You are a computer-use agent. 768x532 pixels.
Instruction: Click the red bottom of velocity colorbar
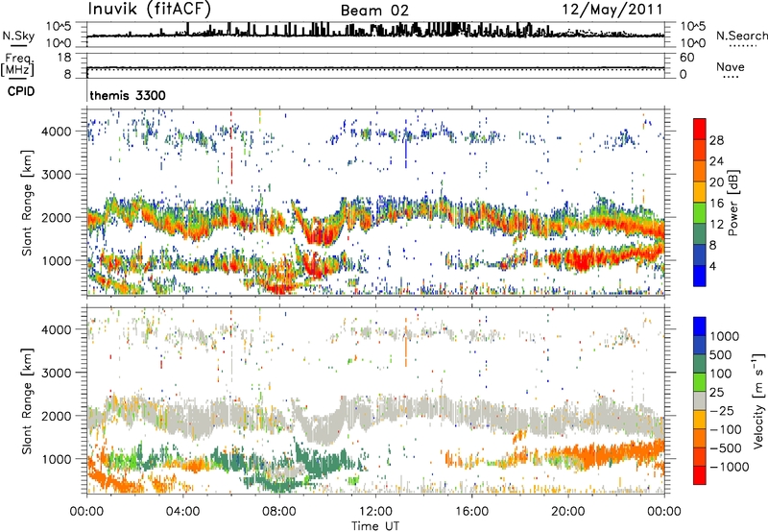pos(700,475)
